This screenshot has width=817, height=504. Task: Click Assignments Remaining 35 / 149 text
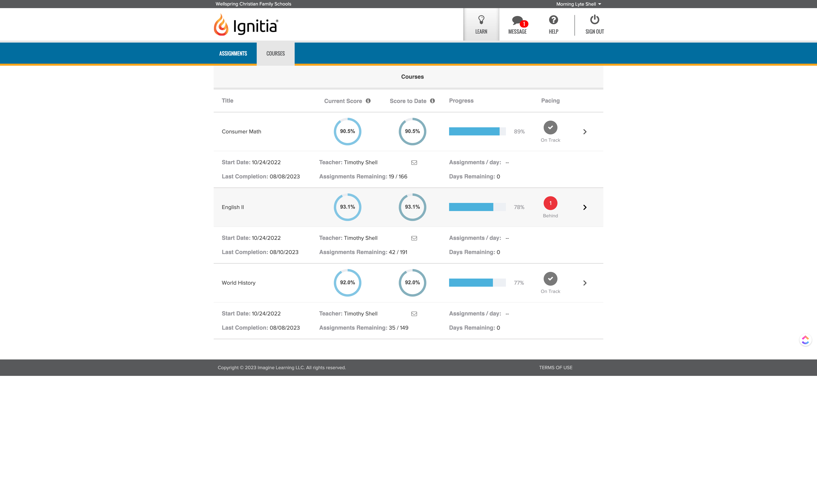click(364, 328)
